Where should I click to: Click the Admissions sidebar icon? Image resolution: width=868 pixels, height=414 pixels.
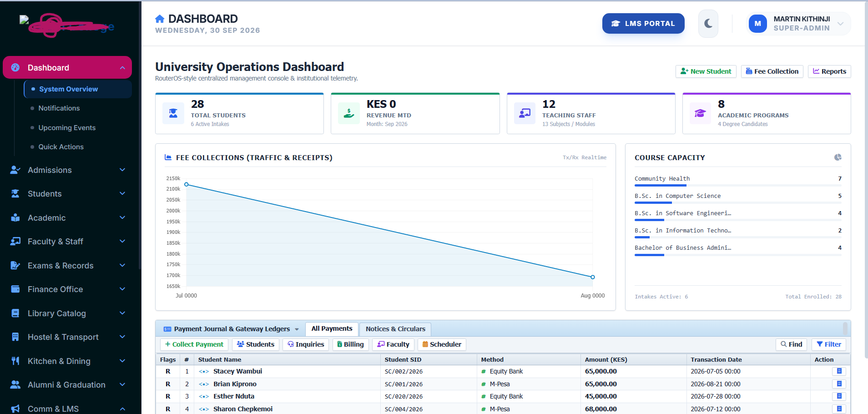(15, 170)
